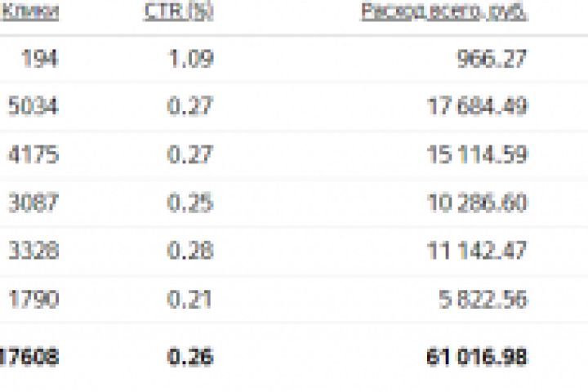This screenshot has height=392, width=588.
Task: Select the clicks cell 3328
Action: tap(33, 250)
